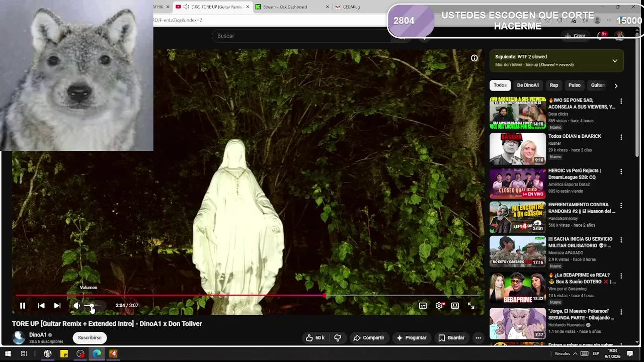Image resolution: width=644 pixels, height=362 pixels.
Task: Toggle subtitles on the video player
Action: 423,306
